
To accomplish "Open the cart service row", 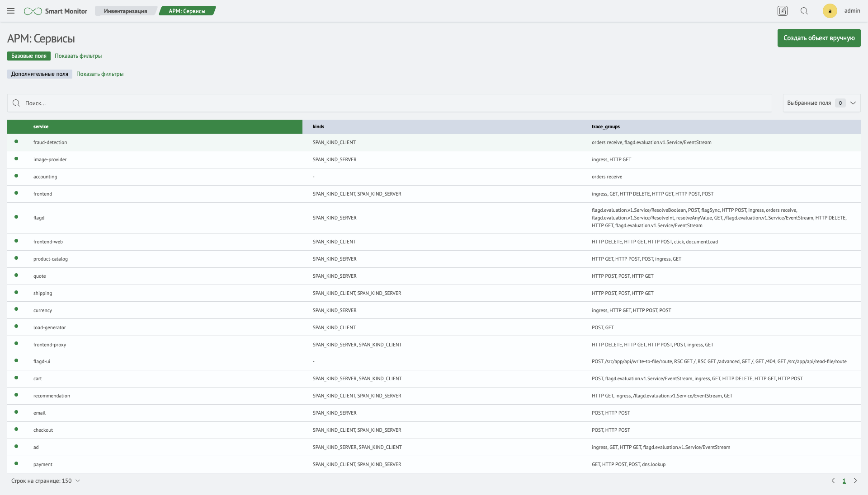I will pyautogui.click(x=434, y=378).
